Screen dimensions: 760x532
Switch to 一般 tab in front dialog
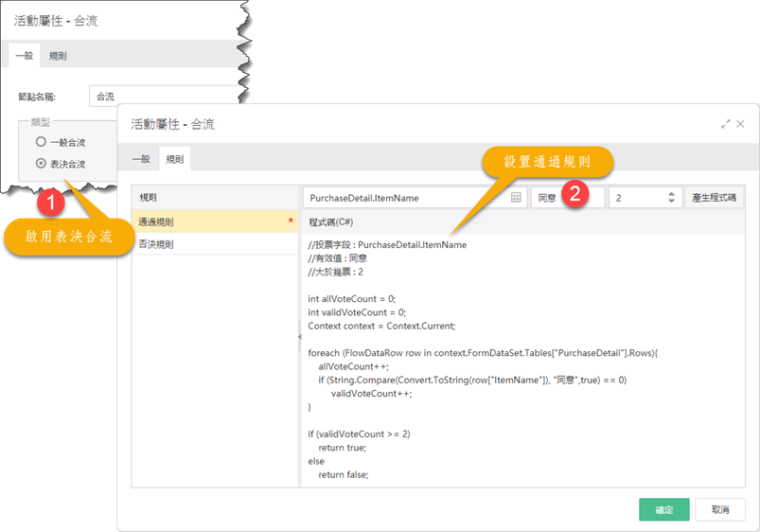pyautogui.click(x=142, y=159)
